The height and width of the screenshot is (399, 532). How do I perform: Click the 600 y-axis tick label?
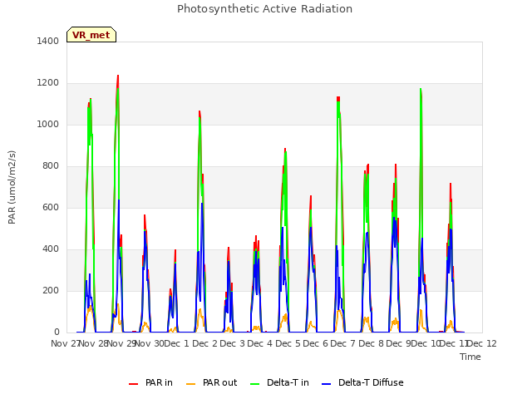pyautogui.click(x=51, y=207)
